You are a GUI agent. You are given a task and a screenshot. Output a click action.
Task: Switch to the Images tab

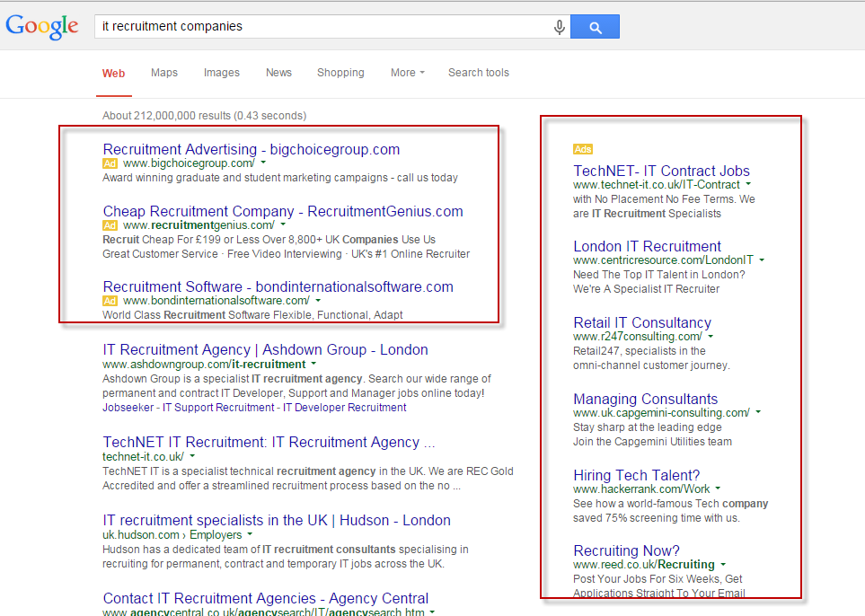(x=222, y=73)
